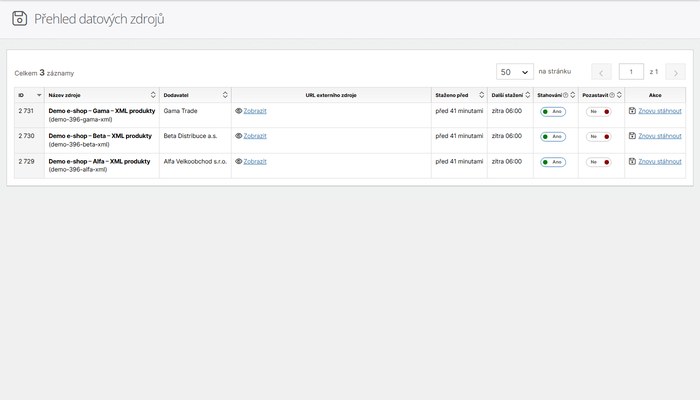The image size is (700, 400).
Task: Click eye icon in Gama Trade row
Action: pyautogui.click(x=238, y=111)
